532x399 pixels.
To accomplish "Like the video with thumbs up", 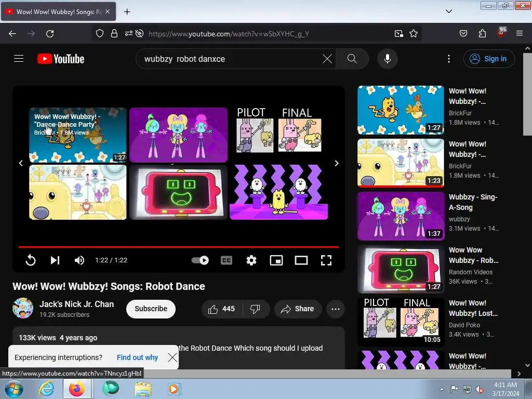I will [x=222, y=309].
